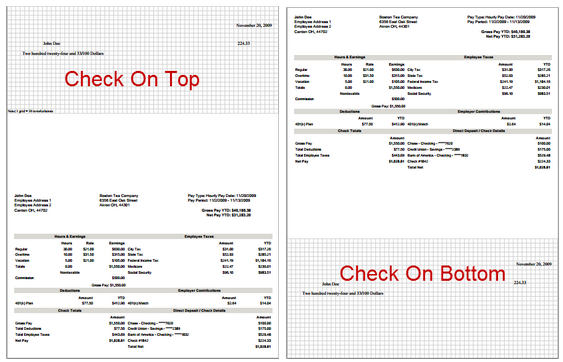Click Regular row label on the right page
The image size is (563, 362).
pyautogui.click(x=301, y=70)
